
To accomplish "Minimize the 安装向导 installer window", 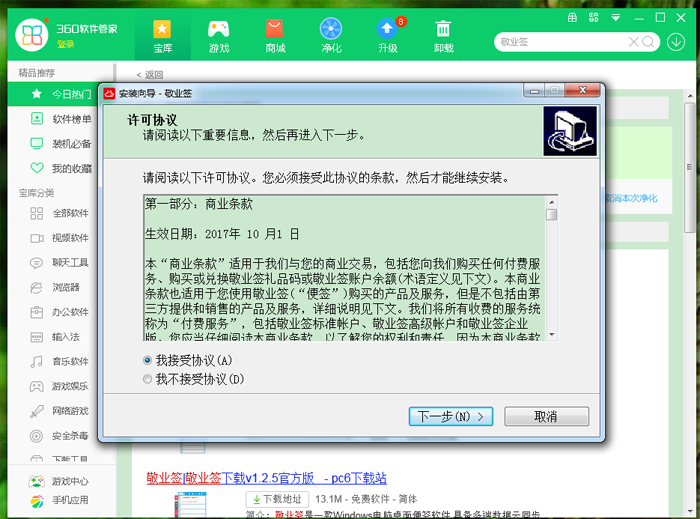I will point(534,91).
